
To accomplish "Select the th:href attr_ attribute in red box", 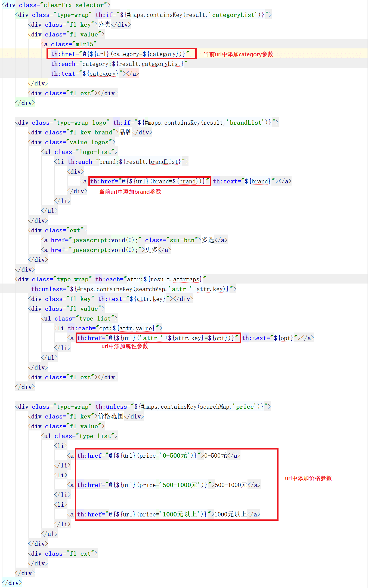I will [x=158, y=338].
